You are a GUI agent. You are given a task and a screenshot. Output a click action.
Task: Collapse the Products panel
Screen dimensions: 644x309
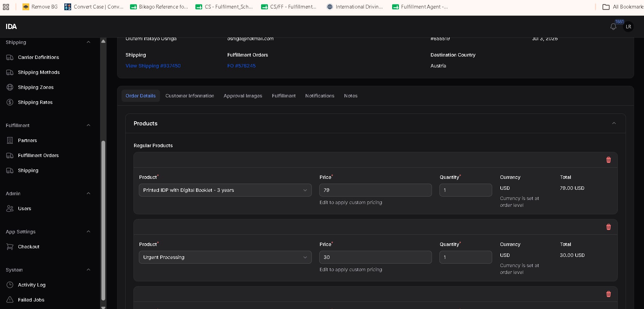coord(614,123)
